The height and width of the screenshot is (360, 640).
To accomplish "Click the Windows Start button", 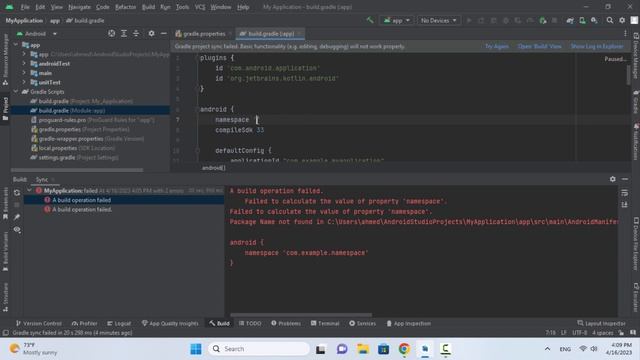I will (x=196, y=349).
